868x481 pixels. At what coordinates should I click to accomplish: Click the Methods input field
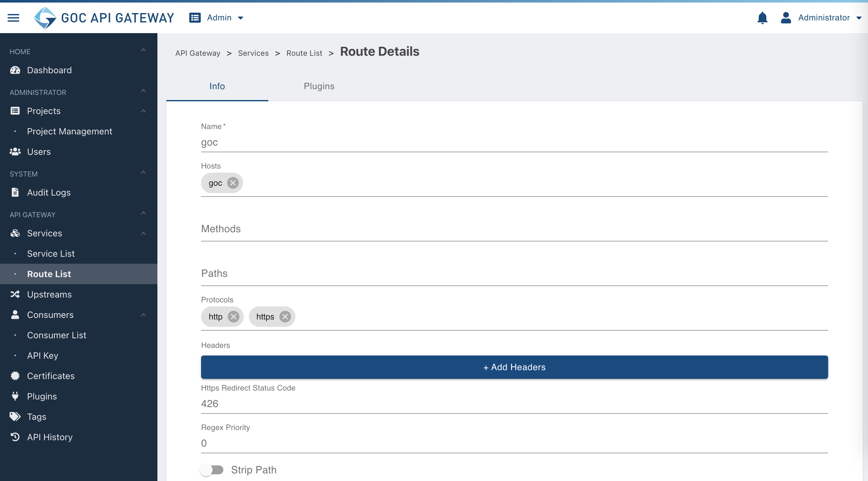click(x=514, y=229)
